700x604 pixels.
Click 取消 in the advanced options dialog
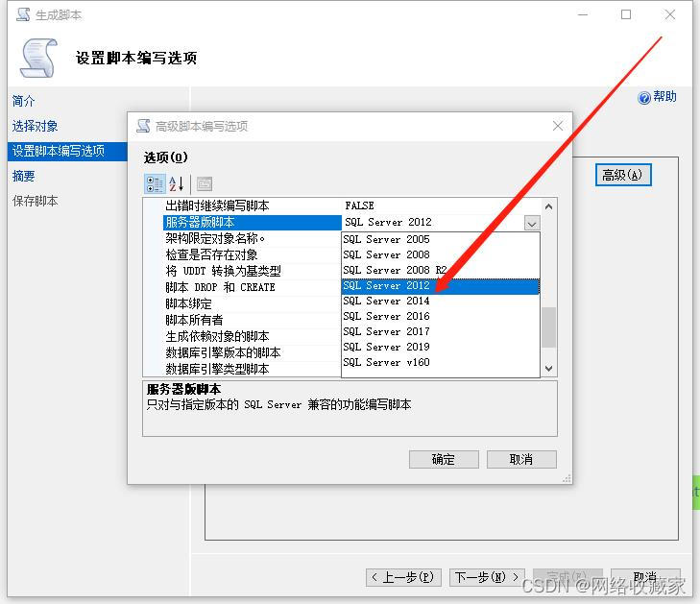pos(521,459)
